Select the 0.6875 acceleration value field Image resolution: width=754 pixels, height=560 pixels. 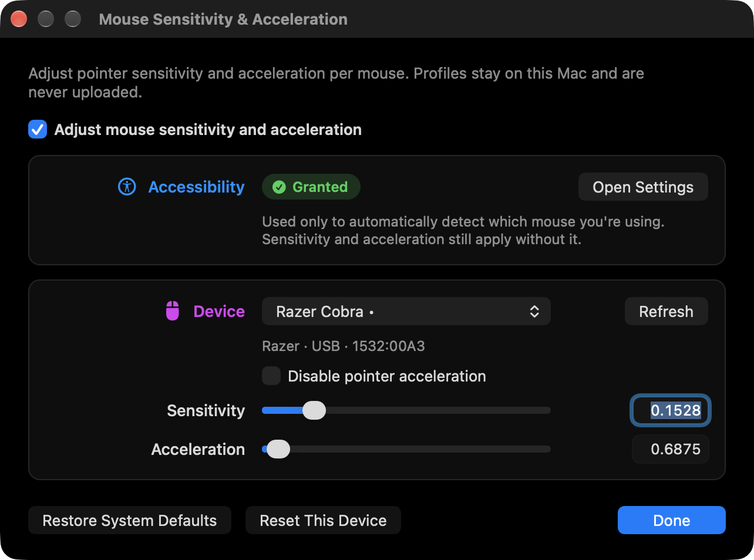[671, 449]
